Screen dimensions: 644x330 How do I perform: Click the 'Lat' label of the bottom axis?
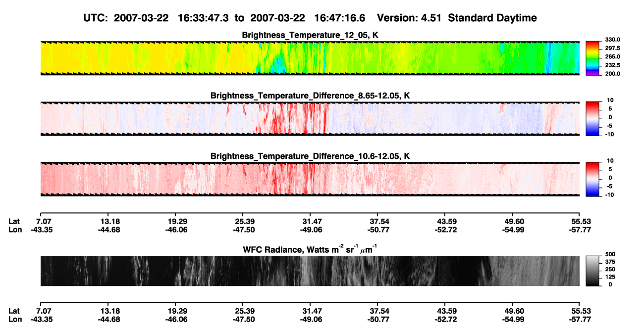pos(14,311)
